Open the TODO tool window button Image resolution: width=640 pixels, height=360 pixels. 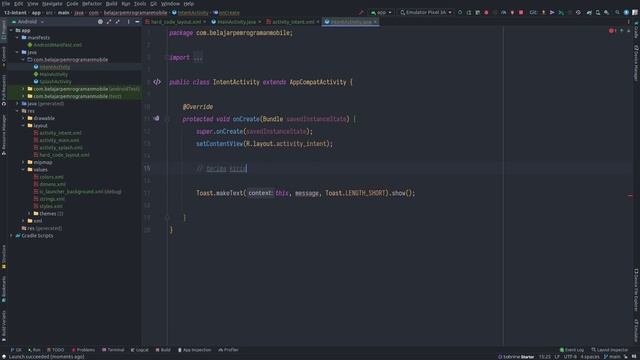point(56,350)
